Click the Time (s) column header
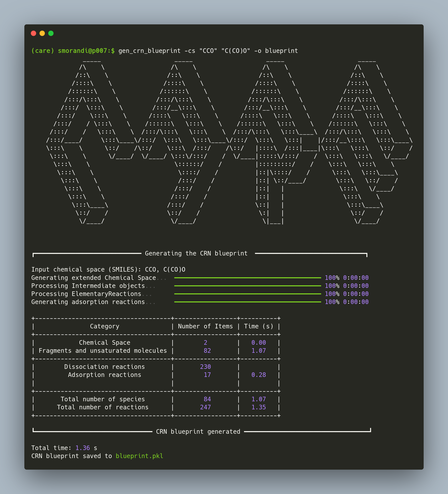 click(x=258, y=326)
